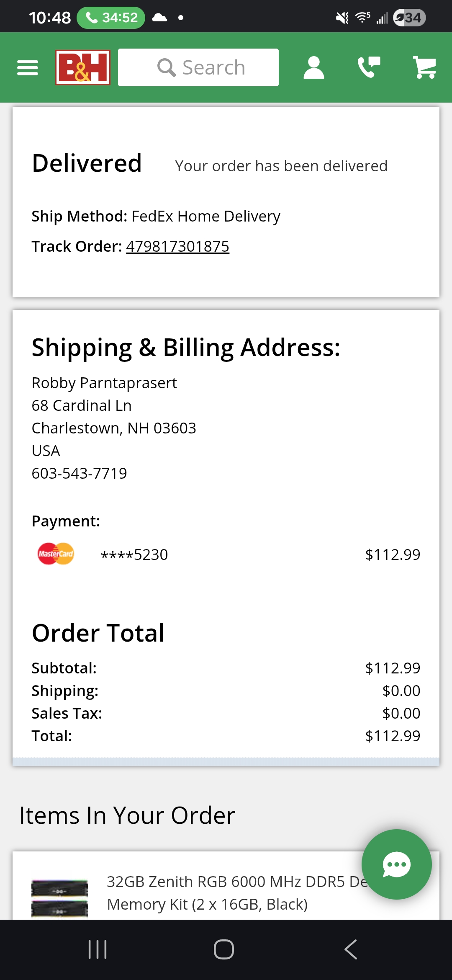Open the user account icon

(x=313, y=67)
